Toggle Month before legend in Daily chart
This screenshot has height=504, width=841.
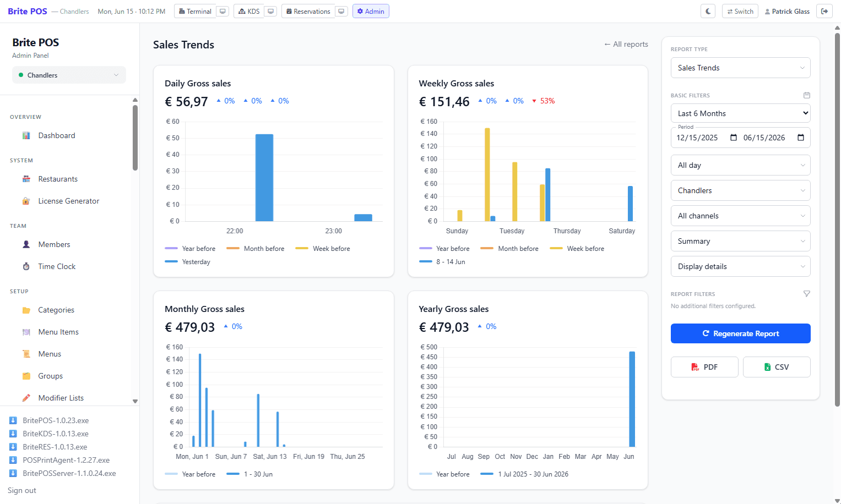tap(256, 249)
